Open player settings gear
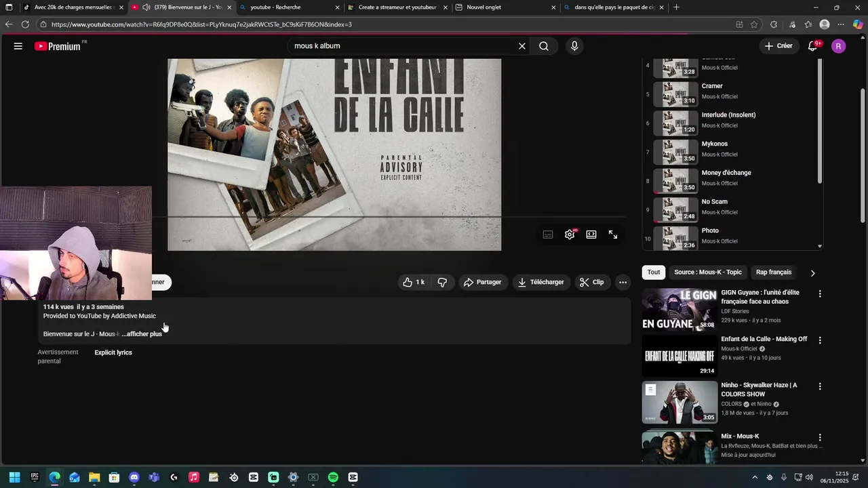 (570, 235)
